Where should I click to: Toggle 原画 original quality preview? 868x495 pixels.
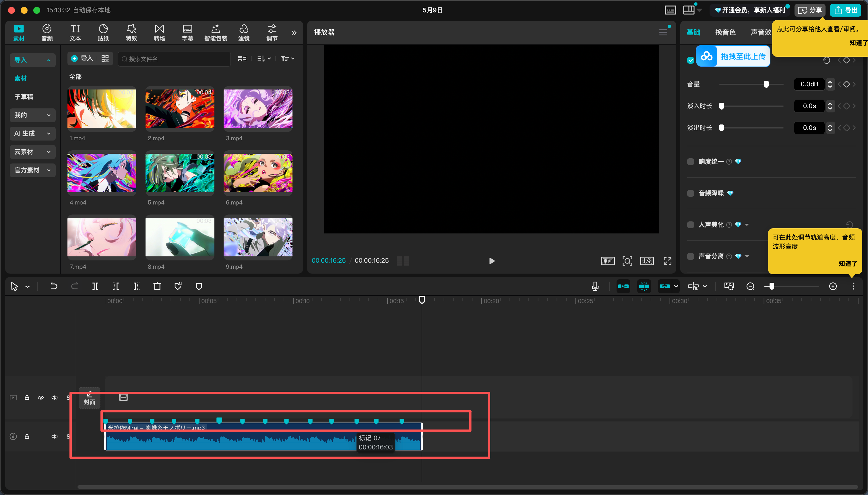point(608,261)
